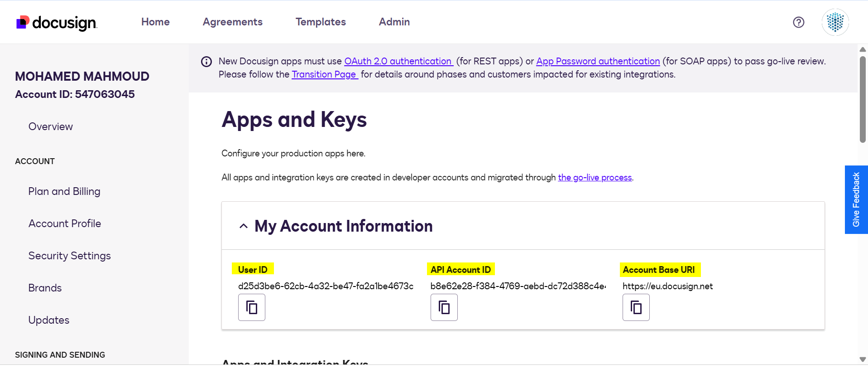
Task: Follow the OAuth 2.0 authentication link
Action: (398, 61)
